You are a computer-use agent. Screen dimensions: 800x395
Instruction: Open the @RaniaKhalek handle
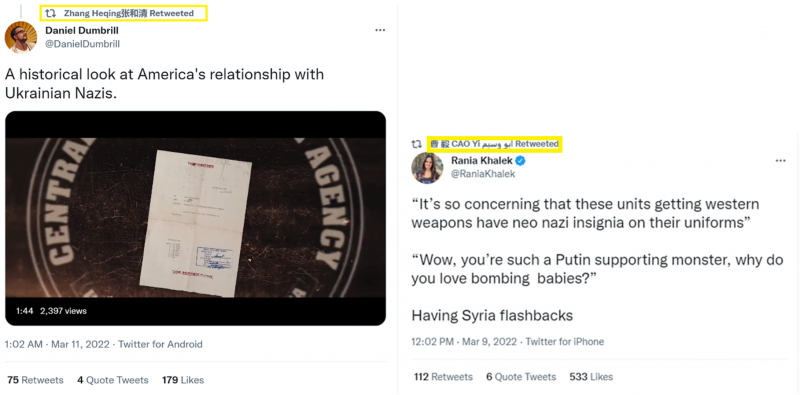[x=483, y=174]
